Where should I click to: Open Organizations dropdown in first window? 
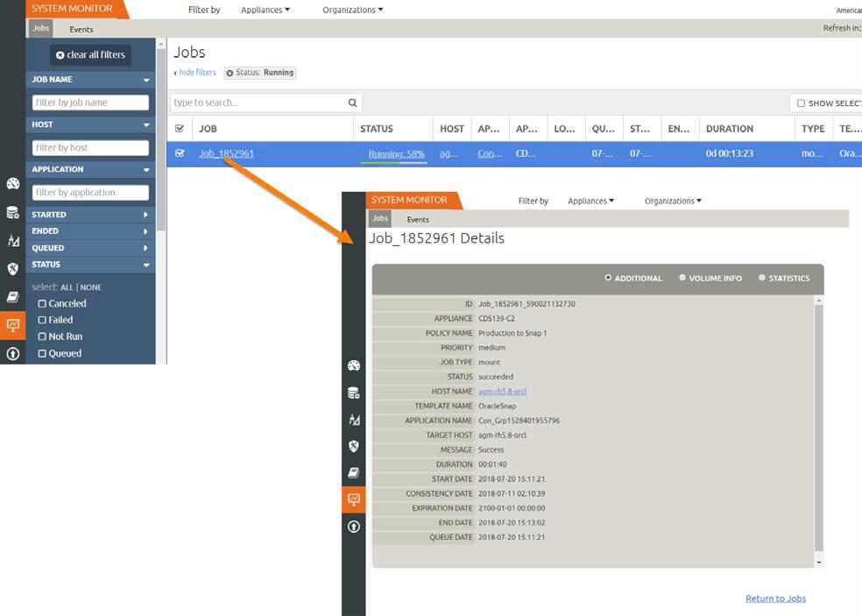[353, 10]
